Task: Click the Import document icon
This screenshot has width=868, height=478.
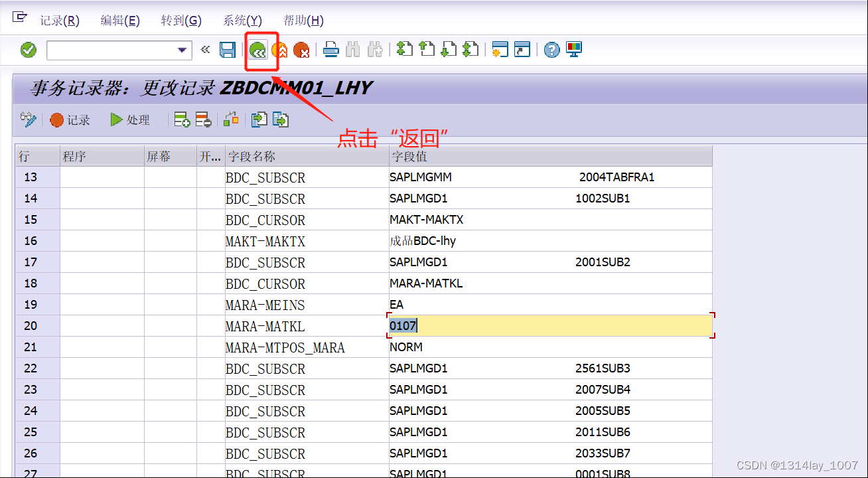Action: (x=259, y=119)
